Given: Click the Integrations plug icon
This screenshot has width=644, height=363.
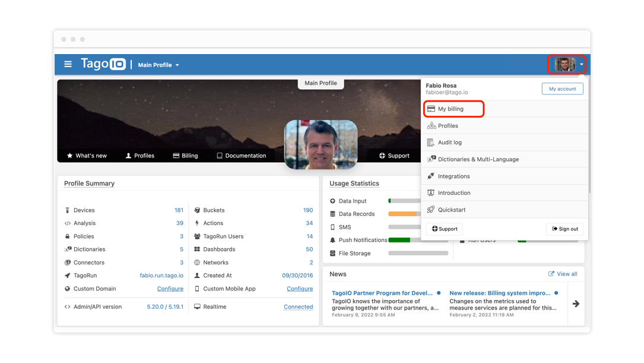Looking at the screenshot, I should (x=430, y=176).
